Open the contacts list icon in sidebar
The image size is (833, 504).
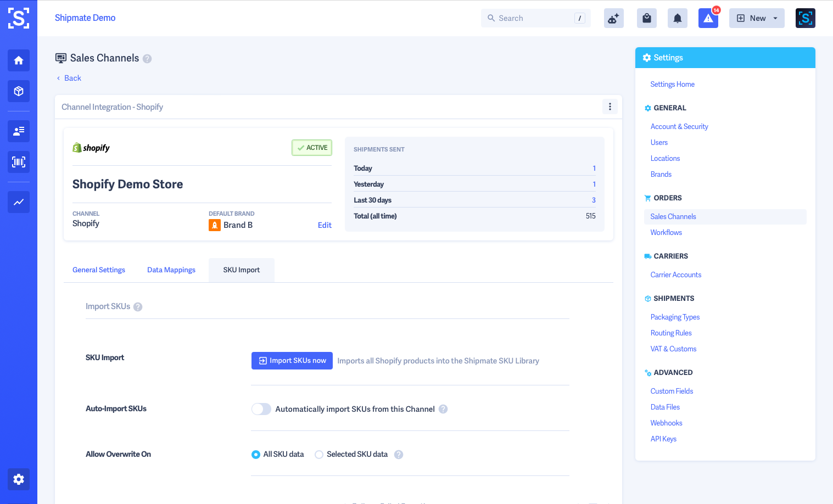coord(19,131)
